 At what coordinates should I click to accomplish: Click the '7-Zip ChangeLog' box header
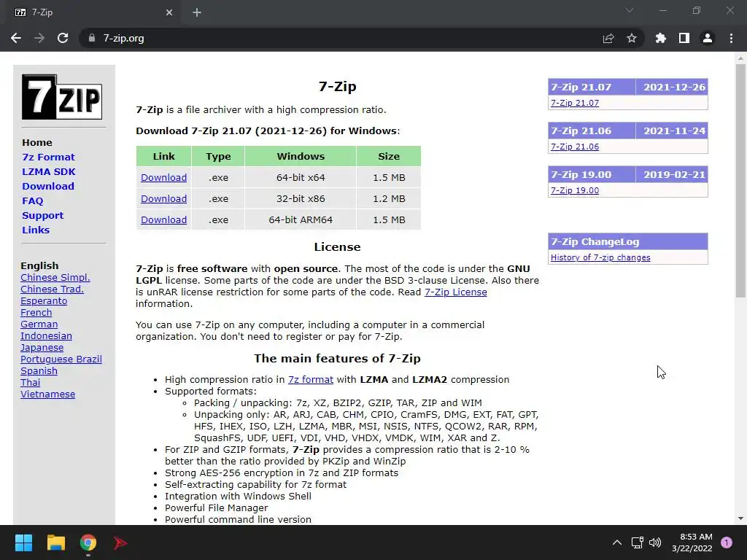(628, 241)
